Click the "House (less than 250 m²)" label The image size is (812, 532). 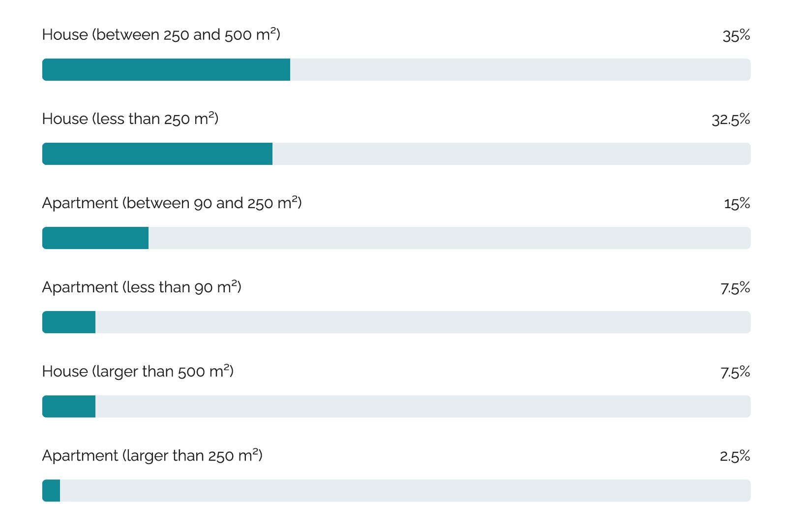coord(130,119)
